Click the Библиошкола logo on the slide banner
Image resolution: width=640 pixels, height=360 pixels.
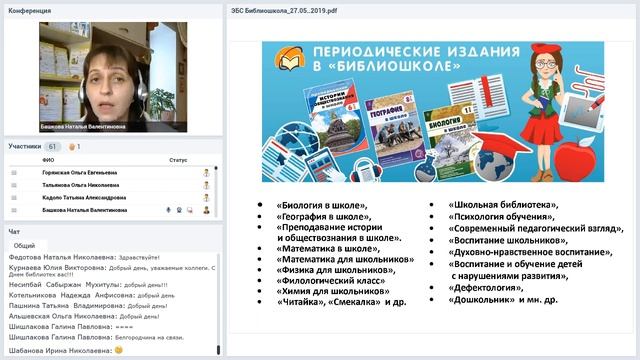pyautogui.click(x=290, y=58)
